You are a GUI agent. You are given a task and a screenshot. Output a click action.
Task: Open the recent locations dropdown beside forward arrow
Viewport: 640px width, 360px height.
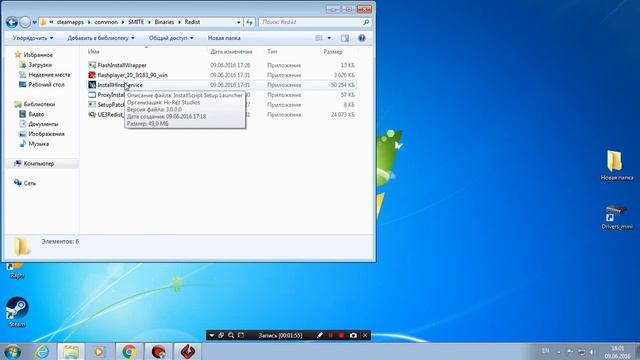pyautogui.click(x=35, y=22)
